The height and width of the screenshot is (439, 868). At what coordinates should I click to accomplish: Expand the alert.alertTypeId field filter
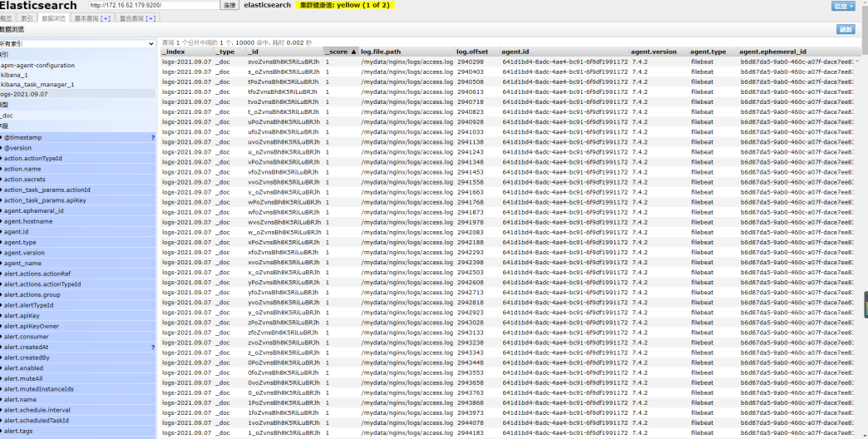(x=77, y=305)
